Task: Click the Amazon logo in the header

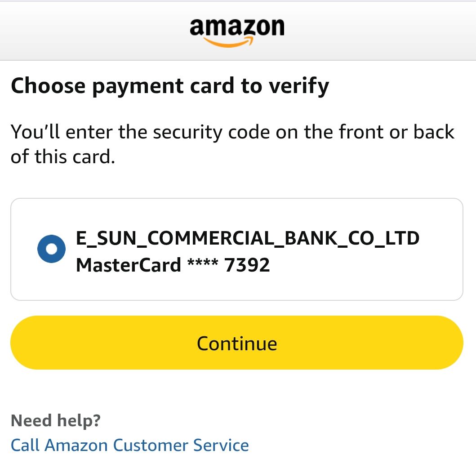Action: click(x=237, y=31)
